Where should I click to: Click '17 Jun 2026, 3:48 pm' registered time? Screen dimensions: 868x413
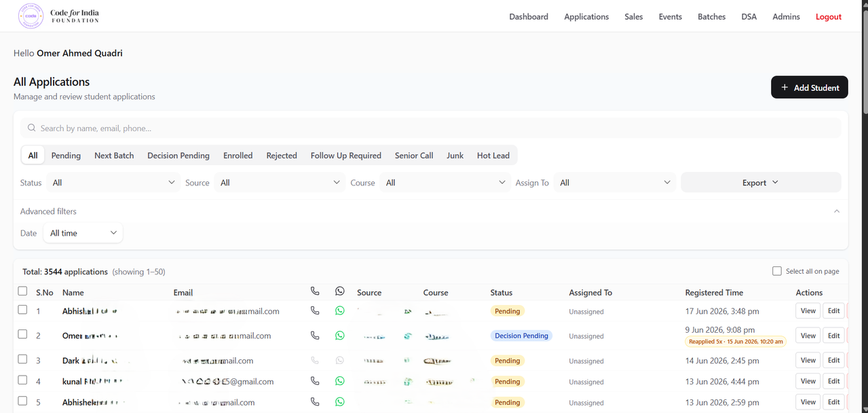(x=722, y=311)
